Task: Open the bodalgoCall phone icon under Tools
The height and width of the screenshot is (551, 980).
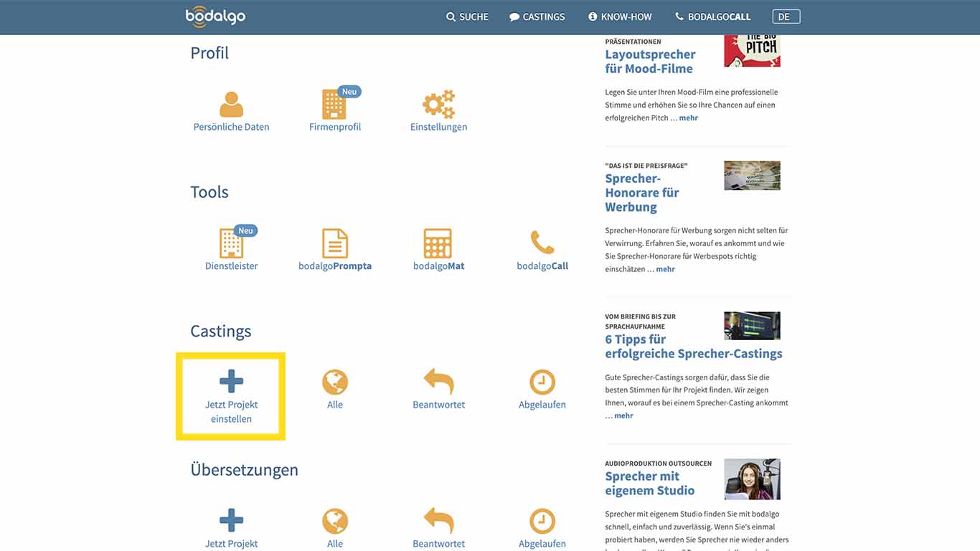Action: coord(542,242)
